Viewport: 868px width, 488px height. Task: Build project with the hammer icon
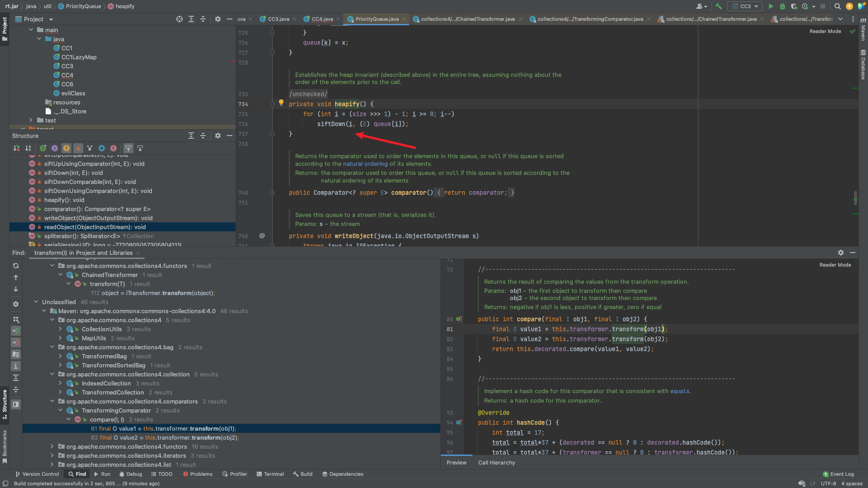point(718,6)
